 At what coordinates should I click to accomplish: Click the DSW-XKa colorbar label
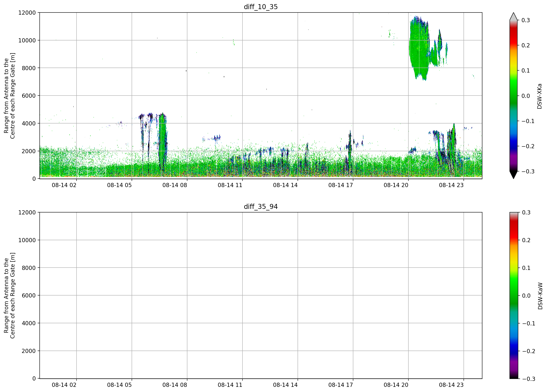pyautogui.click(x=539, y=96)
